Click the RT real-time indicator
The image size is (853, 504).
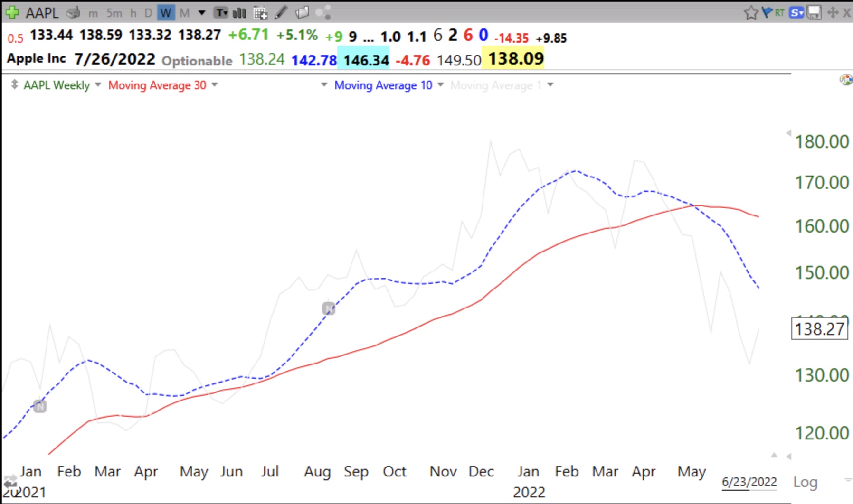click(x=780, y=13)
